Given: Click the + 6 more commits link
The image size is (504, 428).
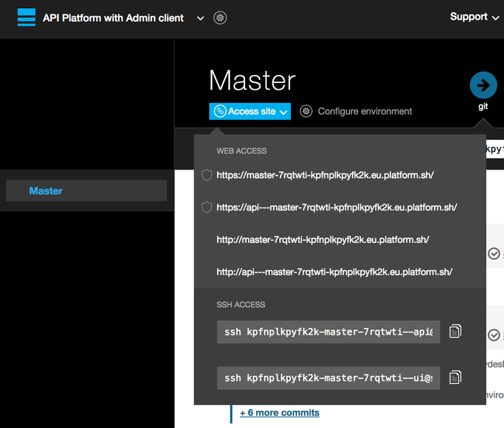Looking at the screenshot, I should click(x=279, y=412).
